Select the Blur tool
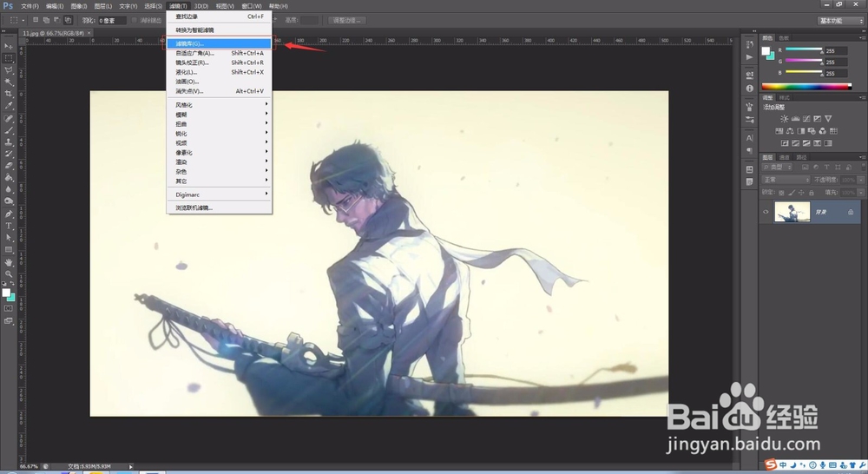The height and width of the screenshot is (474, 868). [x=9, y=189]
